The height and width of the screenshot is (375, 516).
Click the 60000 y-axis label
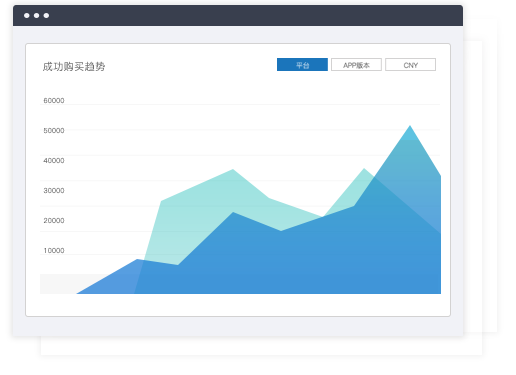54,100
